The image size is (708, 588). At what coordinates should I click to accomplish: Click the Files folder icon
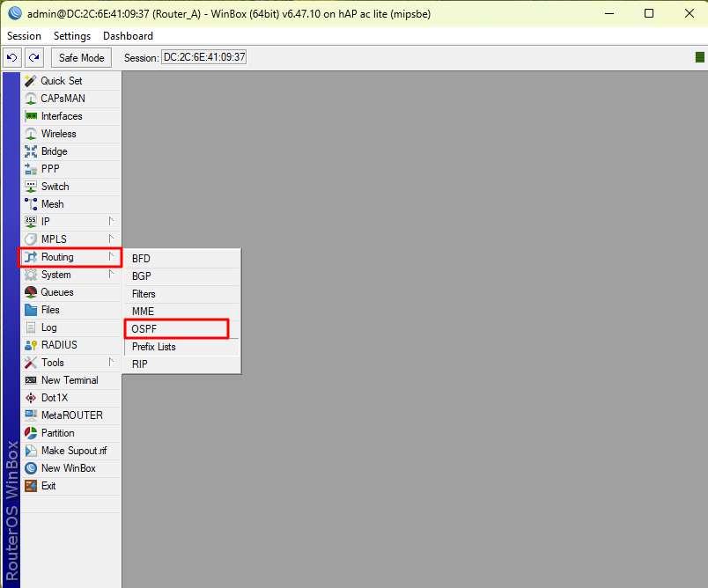31,310
